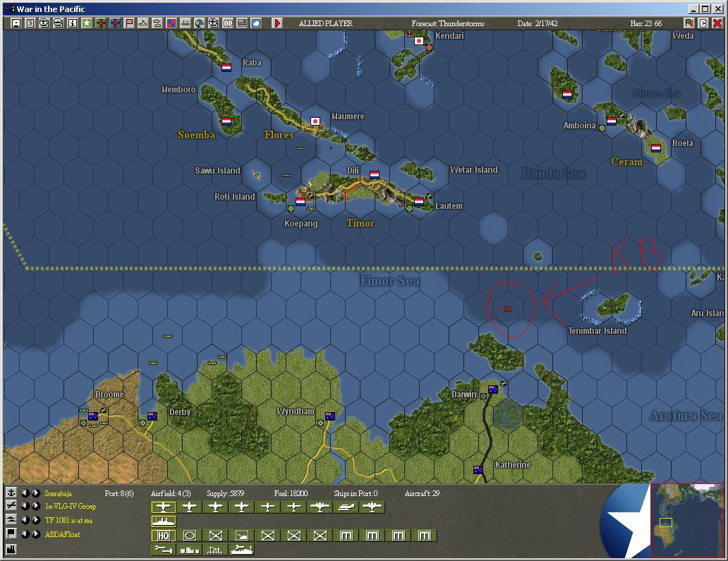Click 'Forecast: Thunderstorms' status text
Screen dimensions: 728x561
(447, 23)
